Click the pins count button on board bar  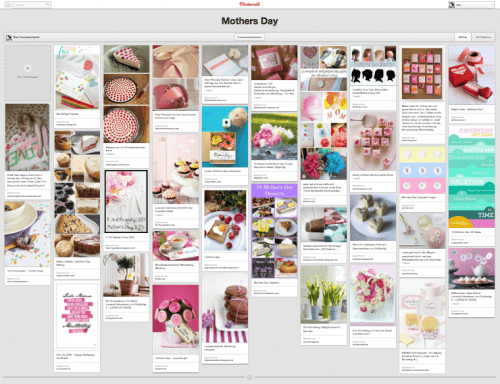[462, 37]
